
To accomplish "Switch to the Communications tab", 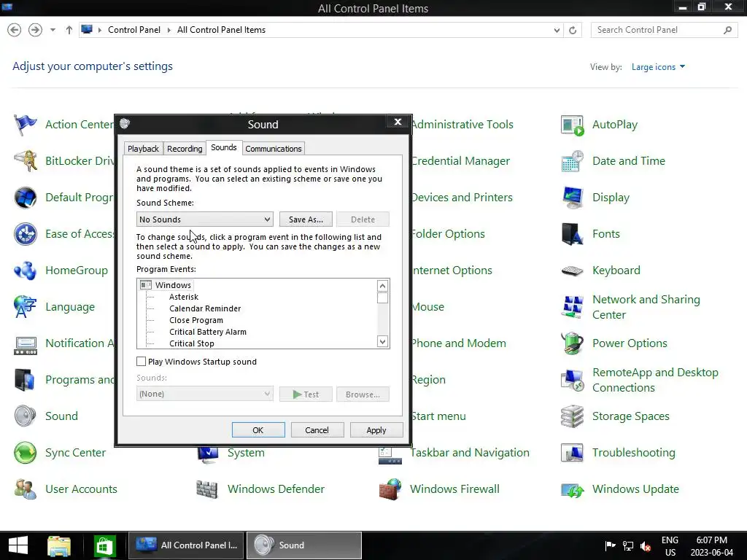I will (x=274, y=149).
